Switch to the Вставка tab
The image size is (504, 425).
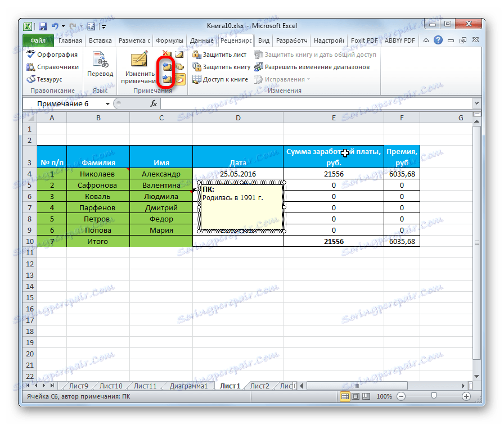pos(100,40)
